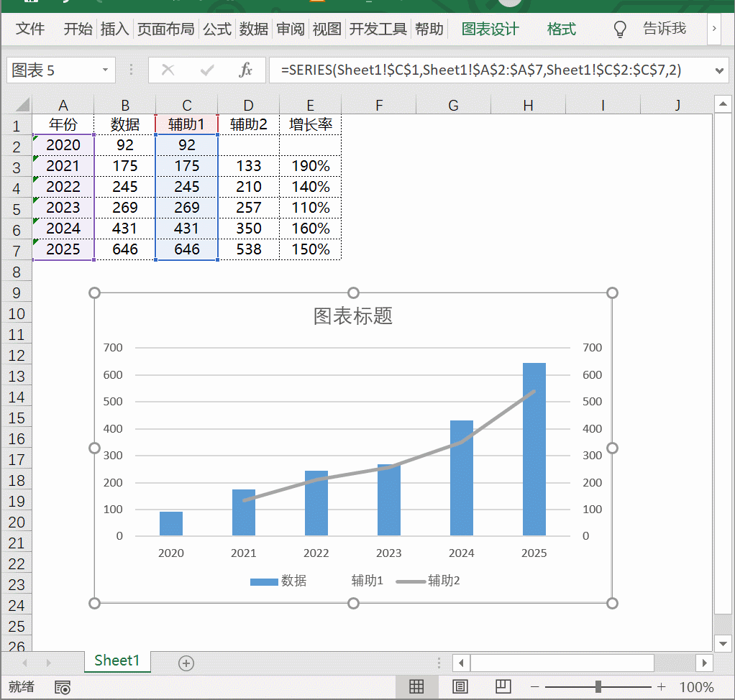The width and height of the screenshot is (735, 700).
Task: Select column C header
Action: coord(186,105)
